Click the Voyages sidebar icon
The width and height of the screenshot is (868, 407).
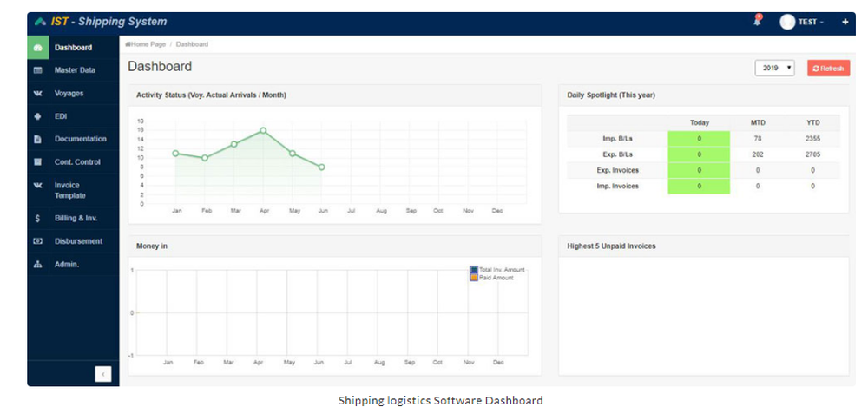coord(37,94)
